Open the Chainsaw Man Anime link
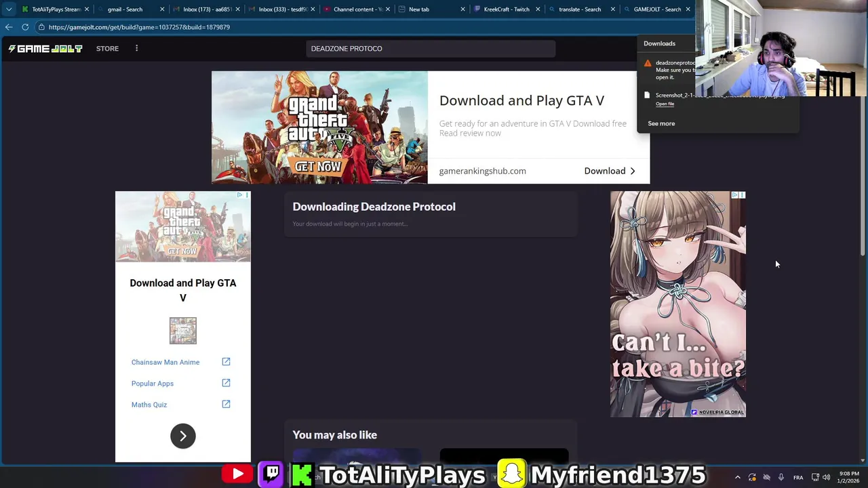The image size is (868, 488). click(x=165, y=362)
